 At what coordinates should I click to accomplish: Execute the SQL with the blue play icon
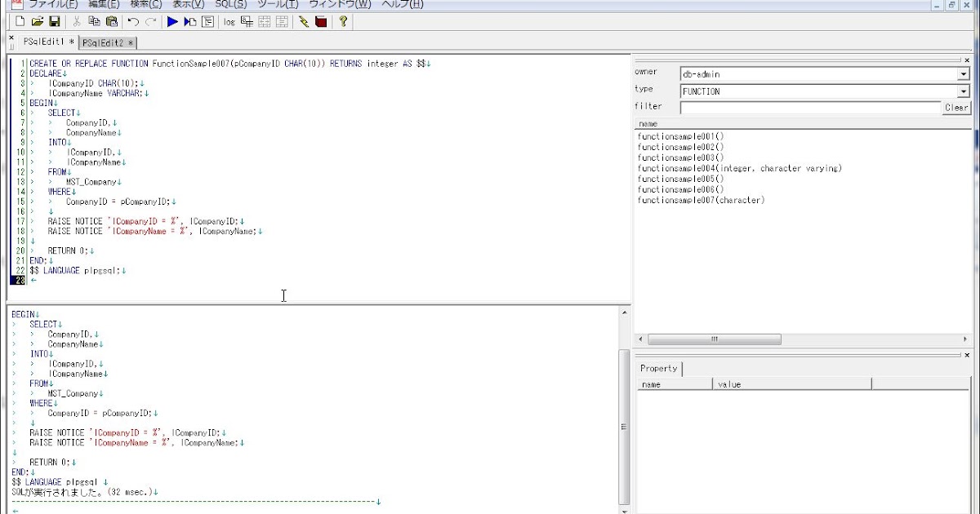pos(172,22)
